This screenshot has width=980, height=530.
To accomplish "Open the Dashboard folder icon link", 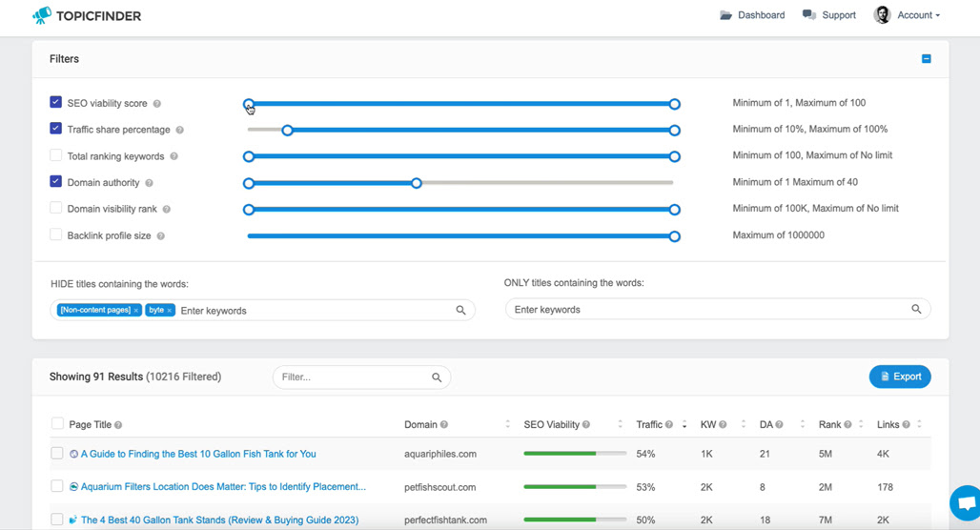I will coord(725,15).
